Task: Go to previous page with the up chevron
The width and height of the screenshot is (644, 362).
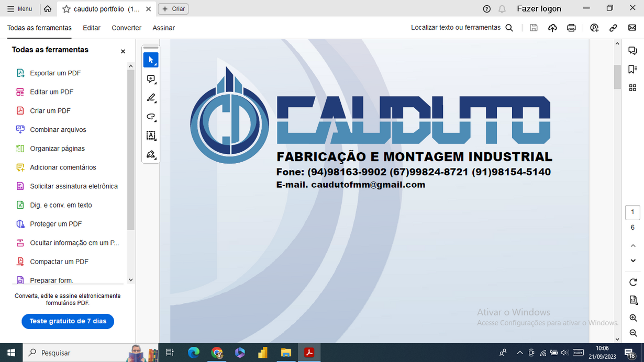Action: [x=632, y=245]
